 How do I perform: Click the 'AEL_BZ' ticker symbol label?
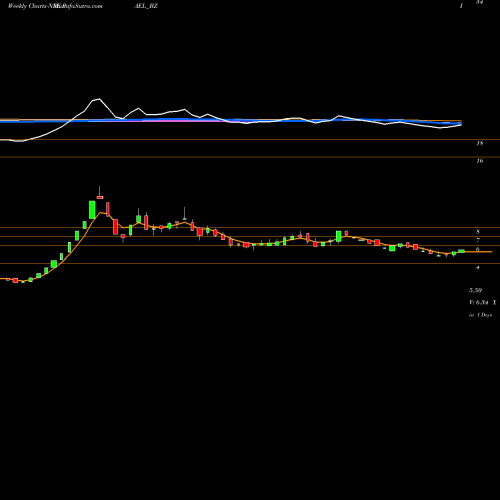pos(146,6)
